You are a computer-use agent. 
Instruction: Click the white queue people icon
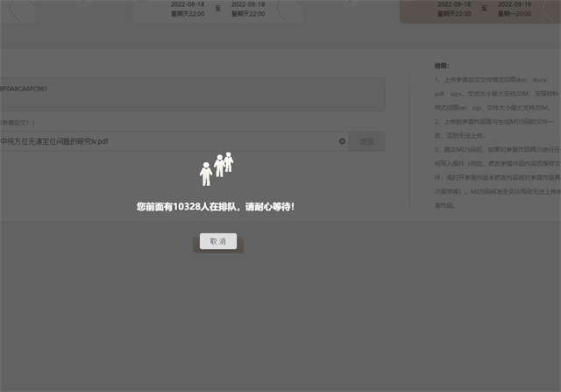(217, 168)
